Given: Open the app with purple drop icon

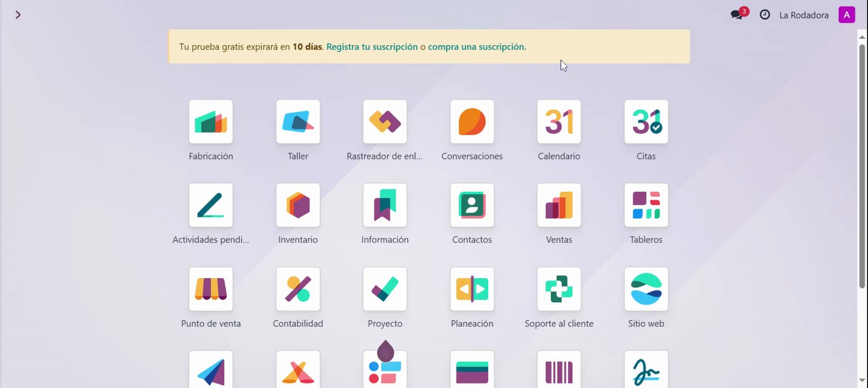Looking at the screenshot, I should 385,370.
